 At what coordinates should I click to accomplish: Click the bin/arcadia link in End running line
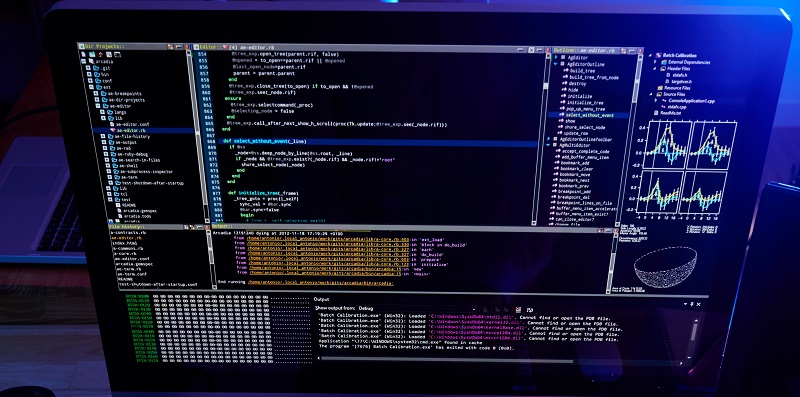pyautogui.click(x=320, y=283)
